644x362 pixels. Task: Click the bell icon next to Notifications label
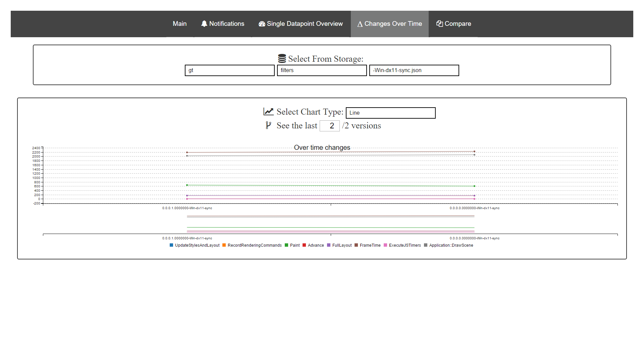(x=204, y=23)
